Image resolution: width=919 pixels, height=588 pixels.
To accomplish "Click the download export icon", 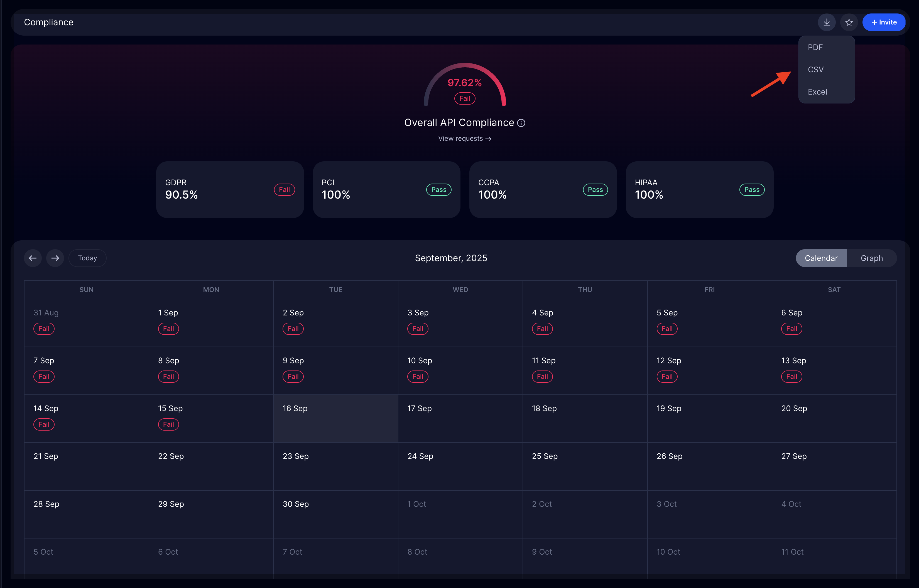I will 826,22.
